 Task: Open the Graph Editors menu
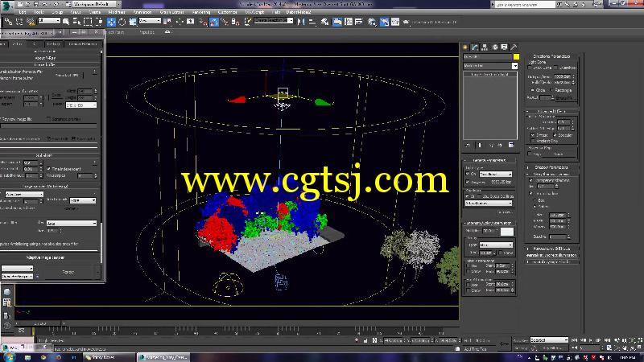(171, 12)
